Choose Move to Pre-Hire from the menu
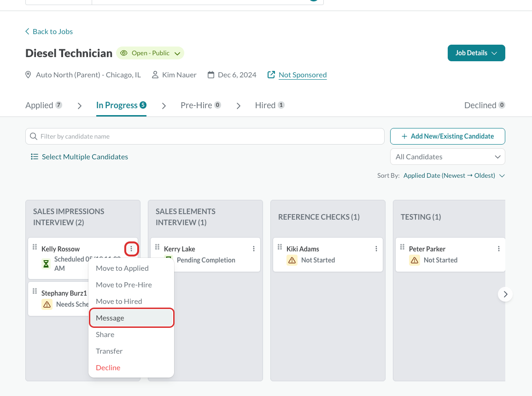Screen dimensions: 532x396 (131, 285)
